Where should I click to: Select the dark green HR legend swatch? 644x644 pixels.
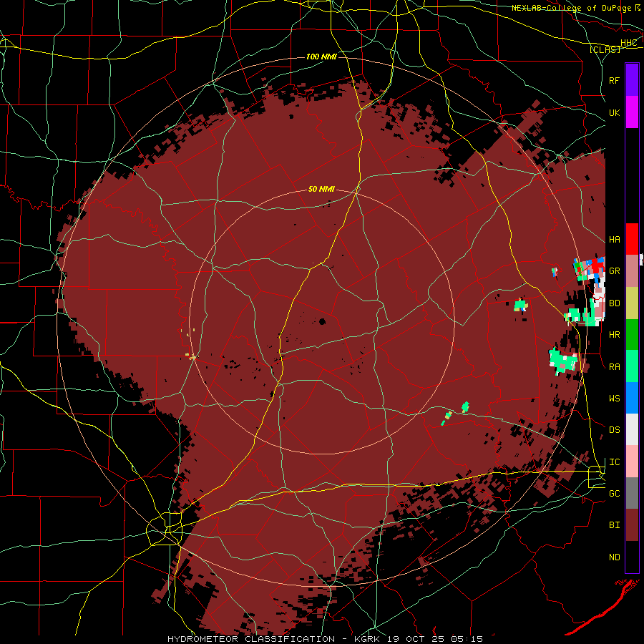click(632, 335)
